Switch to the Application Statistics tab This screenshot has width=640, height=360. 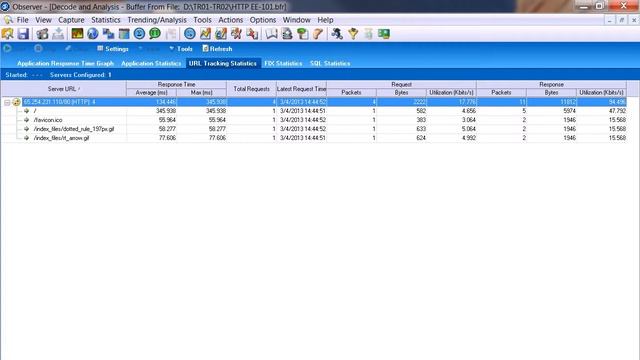151,63
